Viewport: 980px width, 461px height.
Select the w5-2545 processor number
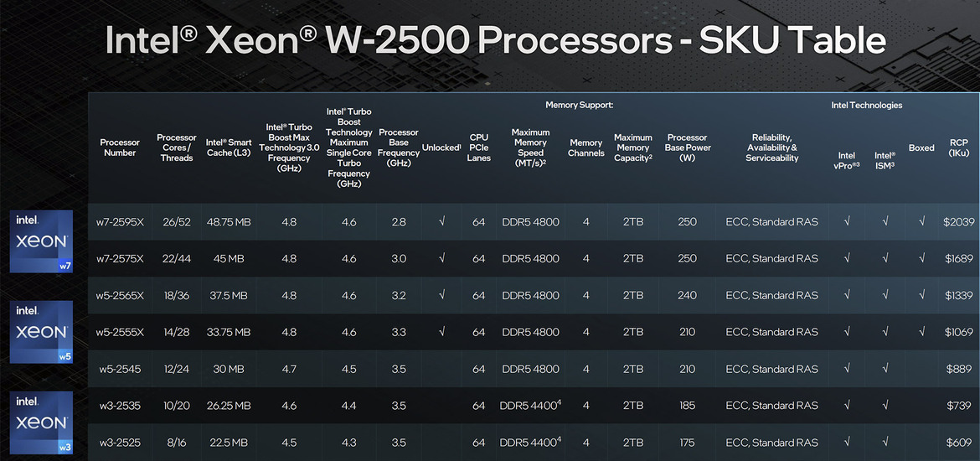coord(118,370)
